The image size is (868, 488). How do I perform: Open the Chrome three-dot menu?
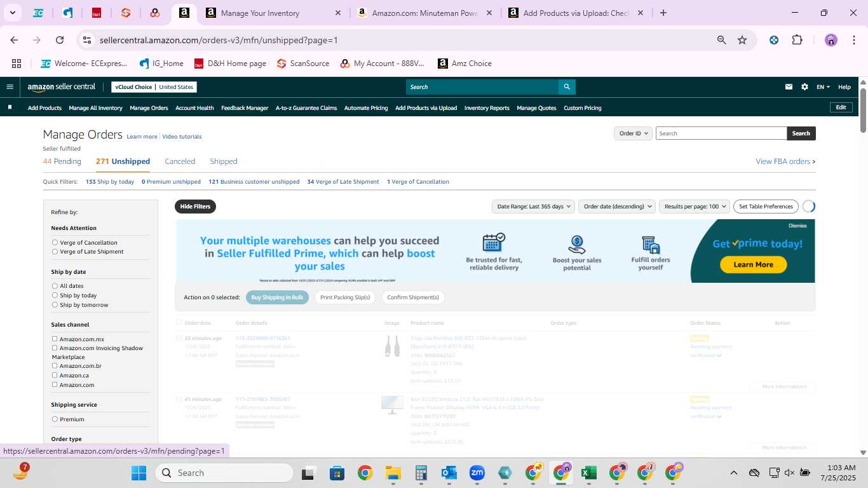[853, 40]
